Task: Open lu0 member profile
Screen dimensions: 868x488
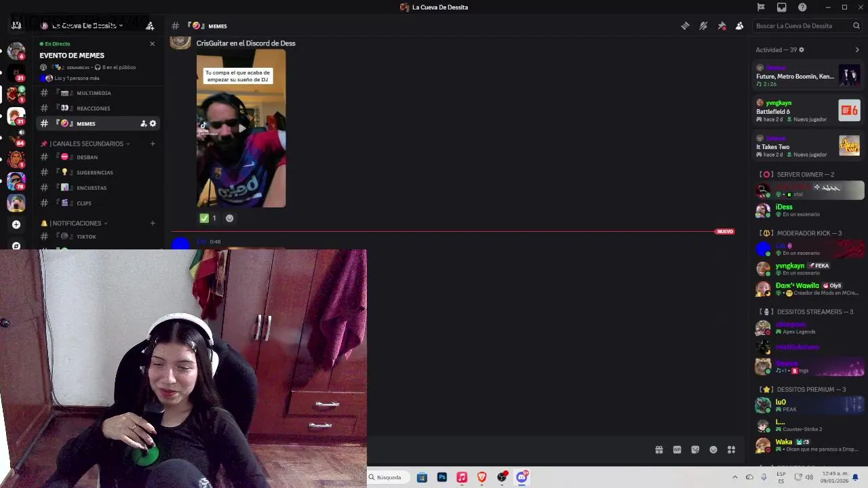Action: pyautogui.click(x=808, y=405)
